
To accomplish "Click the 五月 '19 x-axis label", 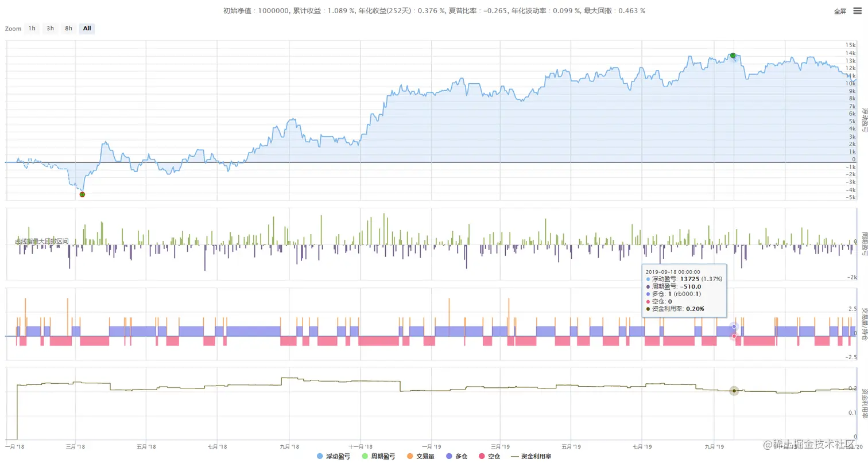I will (x=570, y=446).
